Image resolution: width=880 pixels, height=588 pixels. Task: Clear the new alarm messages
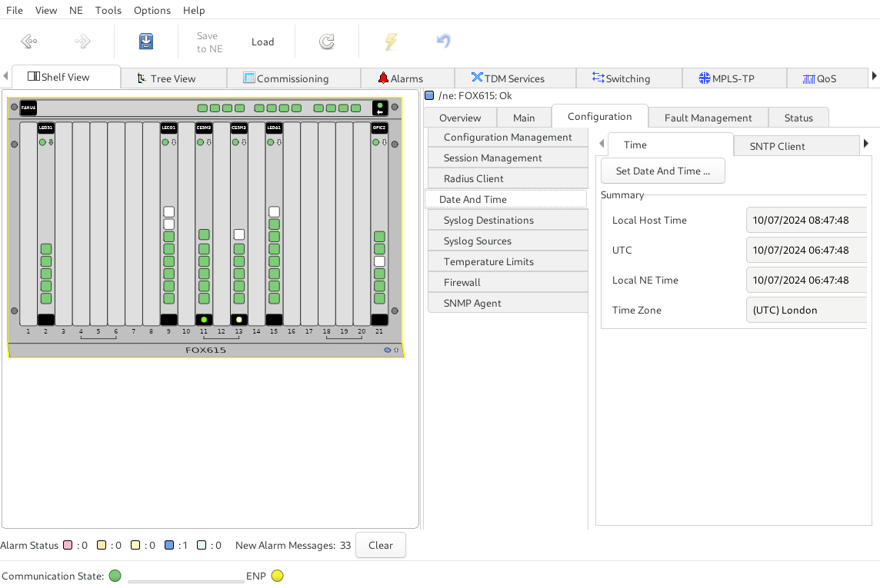pos(380,546)
